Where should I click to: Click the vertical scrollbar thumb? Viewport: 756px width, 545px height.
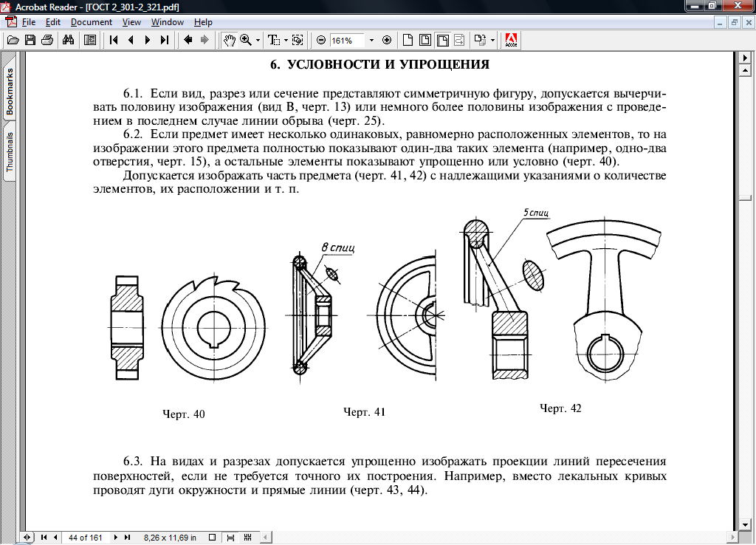pyautogui.click(x=746, y=198)
